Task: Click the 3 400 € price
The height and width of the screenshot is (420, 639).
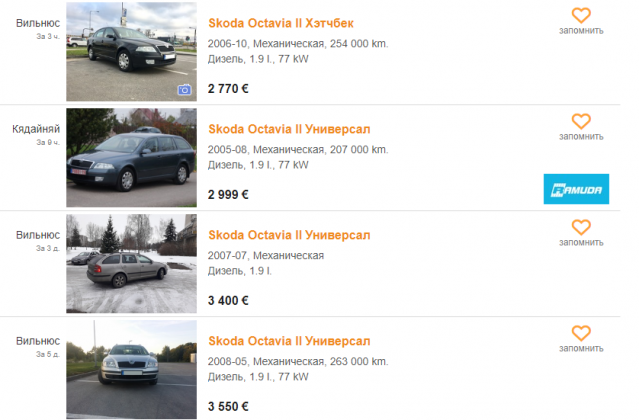Action: click(x=228, y=300)
